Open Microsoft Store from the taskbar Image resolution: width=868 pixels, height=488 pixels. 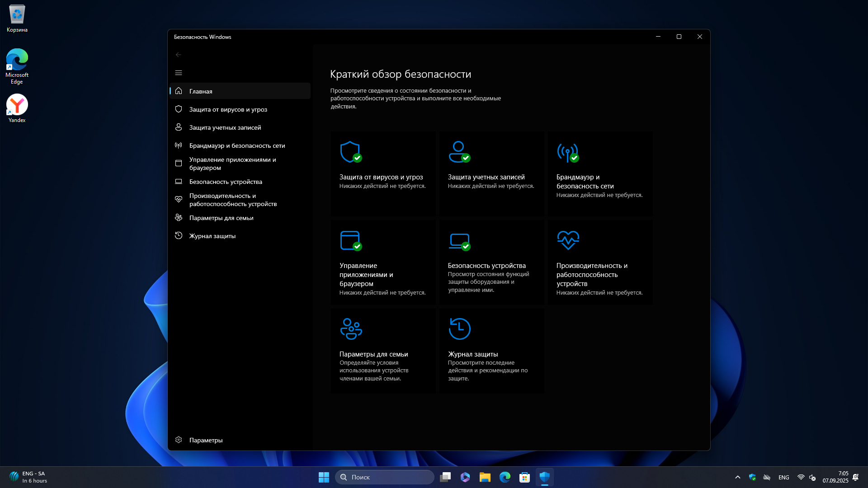coord(524,477)
